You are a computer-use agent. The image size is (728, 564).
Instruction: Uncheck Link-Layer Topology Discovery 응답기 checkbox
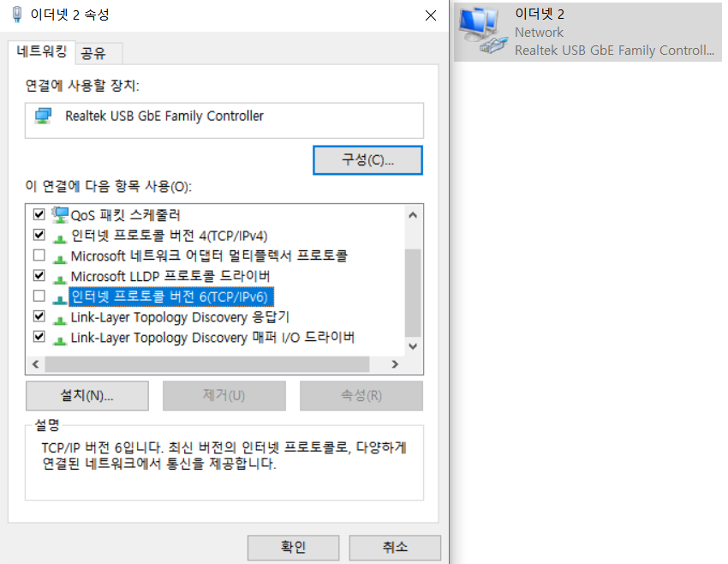(x=39, y=316)
